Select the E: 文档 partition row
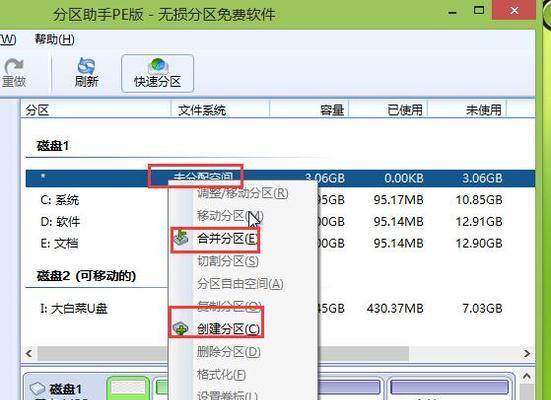This screenshot has height=400, width=551. 280,243
